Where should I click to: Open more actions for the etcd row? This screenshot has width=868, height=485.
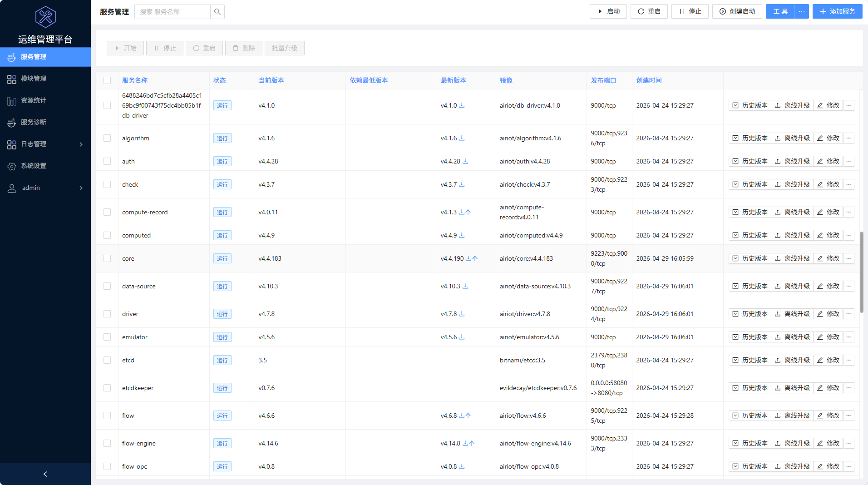(x=849, y=360)
